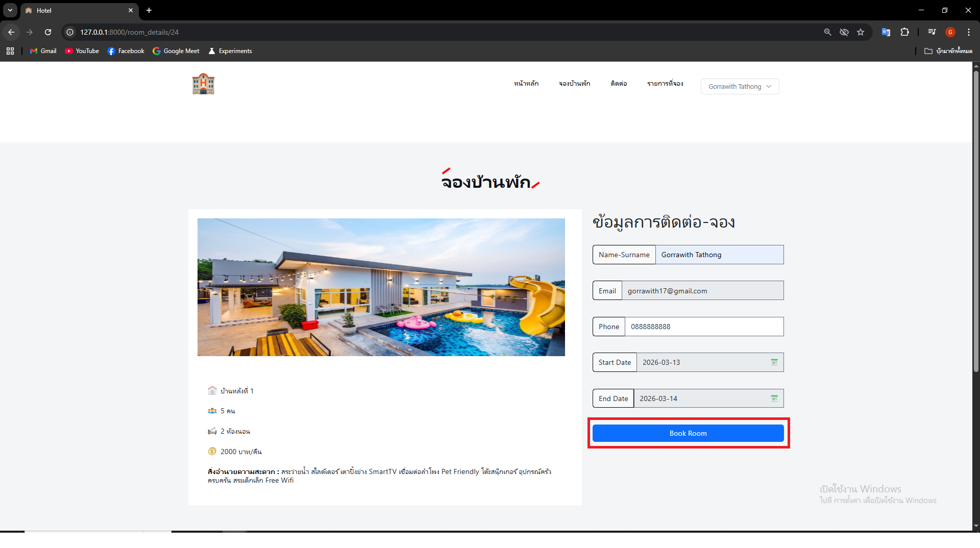The image size is (980, 548).
Task: Open the Start Date calendar picker icon
Action: coord(774,362)
